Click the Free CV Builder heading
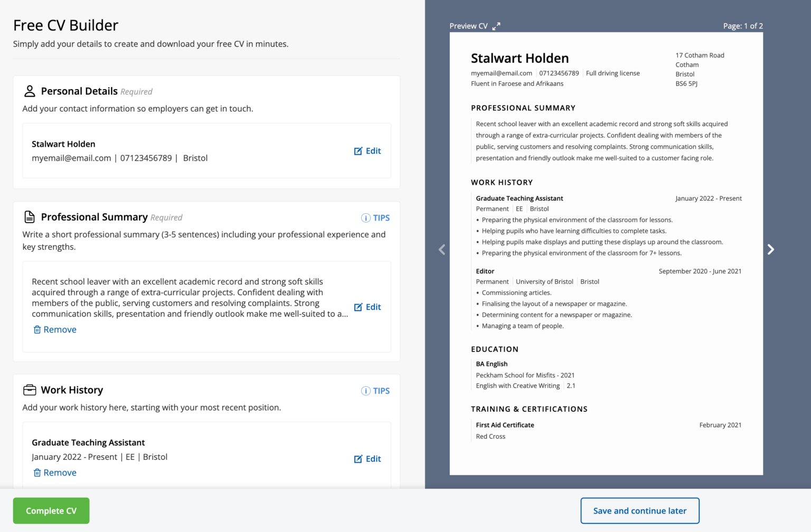The height and width of the screenshot is (532, 811). [x=65, y=25]
